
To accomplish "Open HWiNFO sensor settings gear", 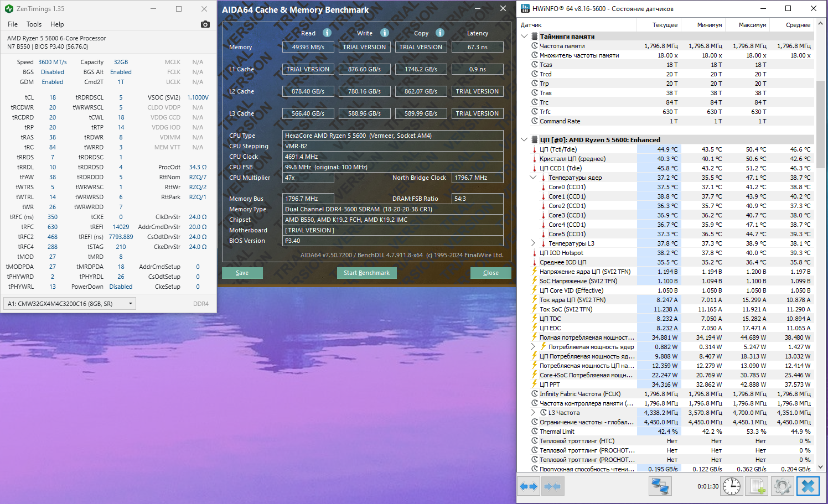I will pos(782,486).
